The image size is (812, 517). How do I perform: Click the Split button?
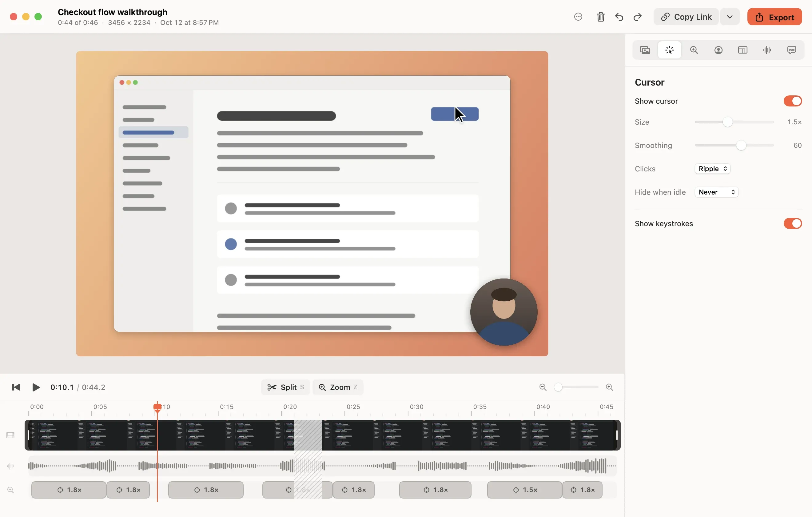click(286, 387)
